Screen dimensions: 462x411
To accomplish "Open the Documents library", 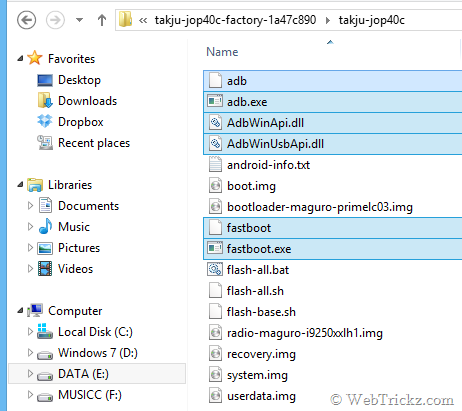I will point(88,206).
